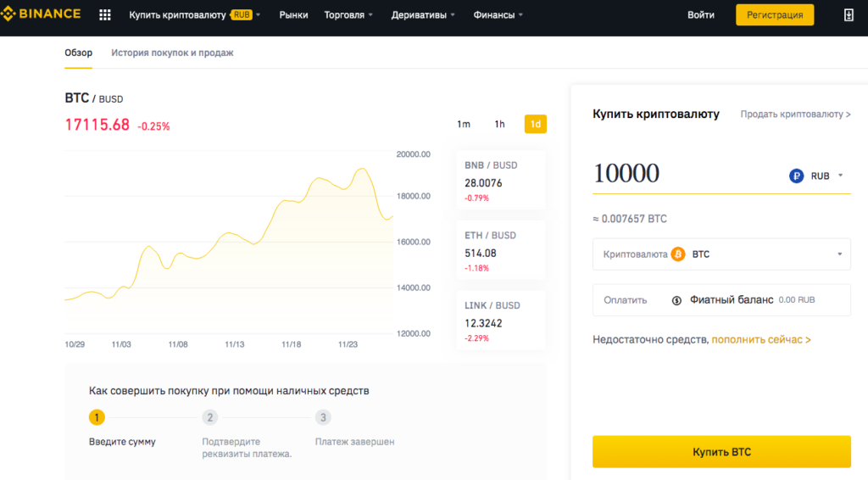Click the пополнить сейчас link
Screen dimensions: 868x480
(760, 339)
